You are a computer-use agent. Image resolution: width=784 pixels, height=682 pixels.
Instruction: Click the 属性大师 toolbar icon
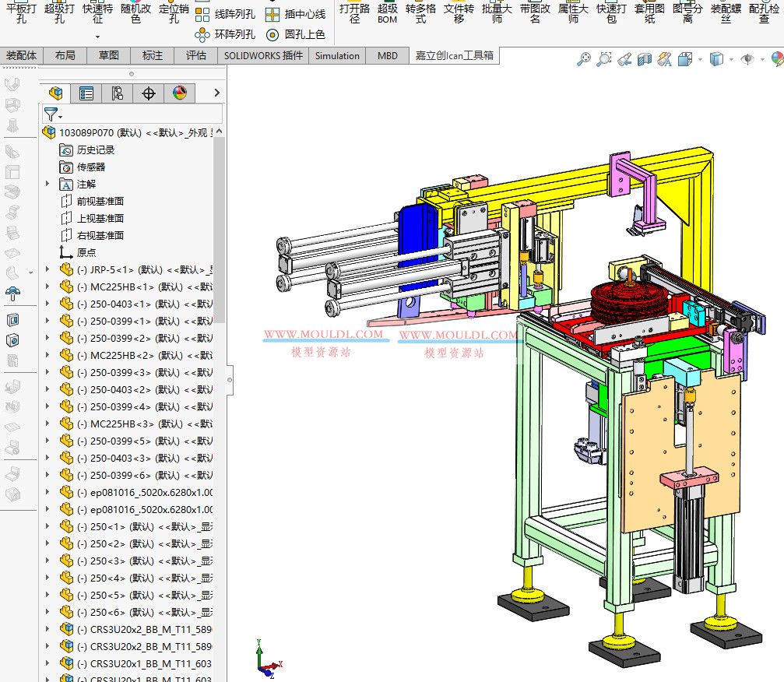573,13
